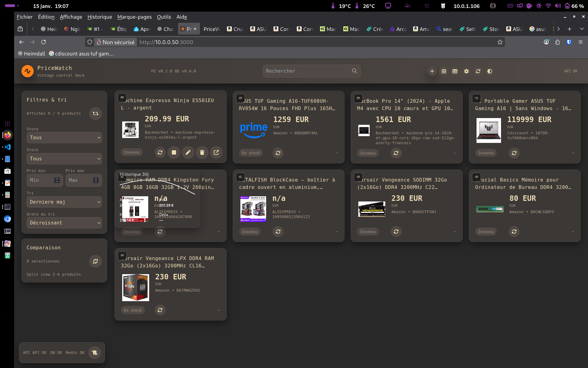The width and height of the screenshot is (588, 368).
Task: Toggle dark/light theme contrast icon
Action: click(x=489, y=71)
